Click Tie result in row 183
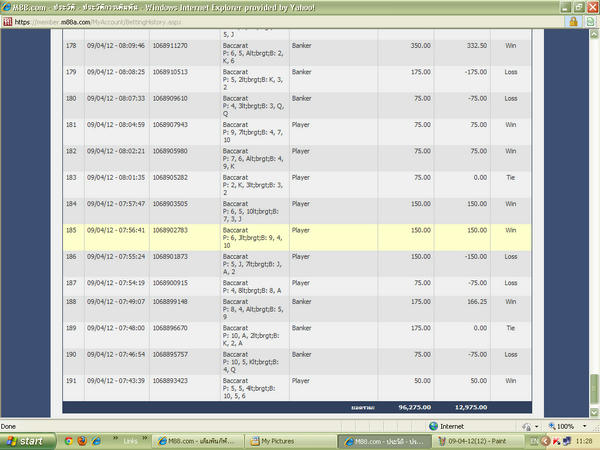 pyautogui.click(x=510, y=178)
